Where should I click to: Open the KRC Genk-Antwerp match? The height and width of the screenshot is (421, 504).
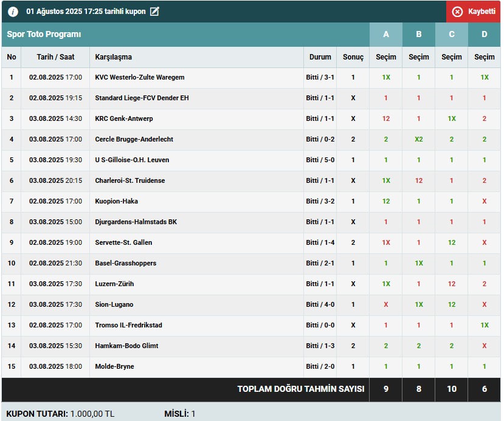click(124, 119)
